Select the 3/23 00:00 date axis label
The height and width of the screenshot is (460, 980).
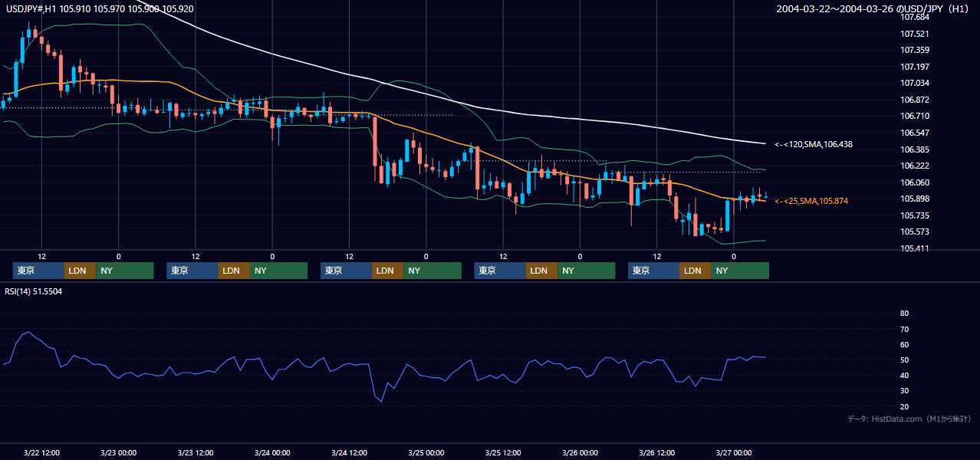tap(118, 453)
